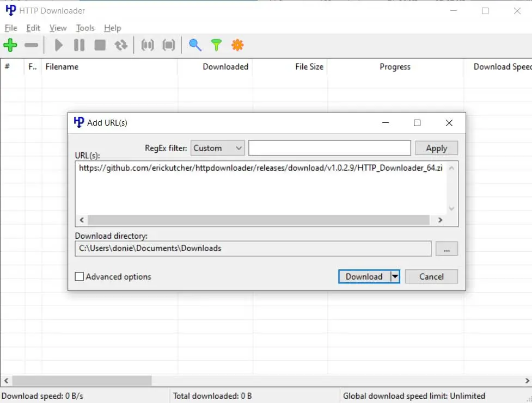Click the green plus Add URL icon
The width and height of the screenshot is (532, 403).
click(x=10, y=45)
